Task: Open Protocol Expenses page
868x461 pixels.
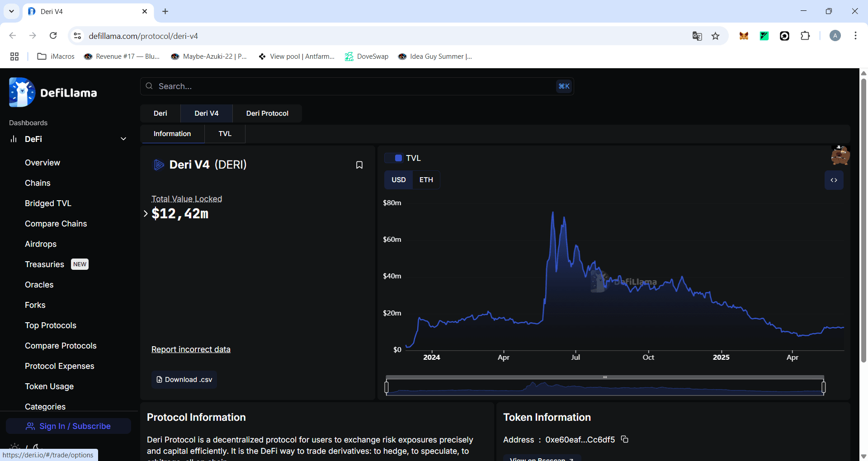Action: click(60, 366)
